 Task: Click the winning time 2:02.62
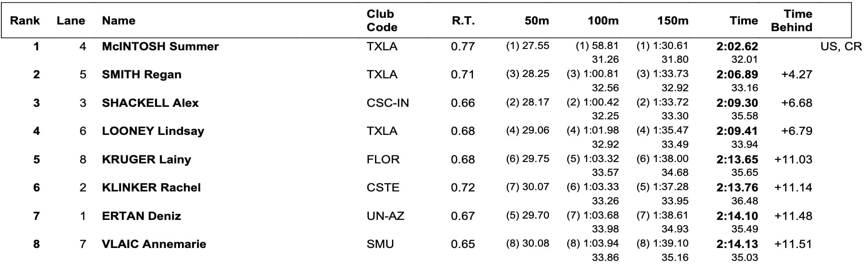[x=737, y=46]
